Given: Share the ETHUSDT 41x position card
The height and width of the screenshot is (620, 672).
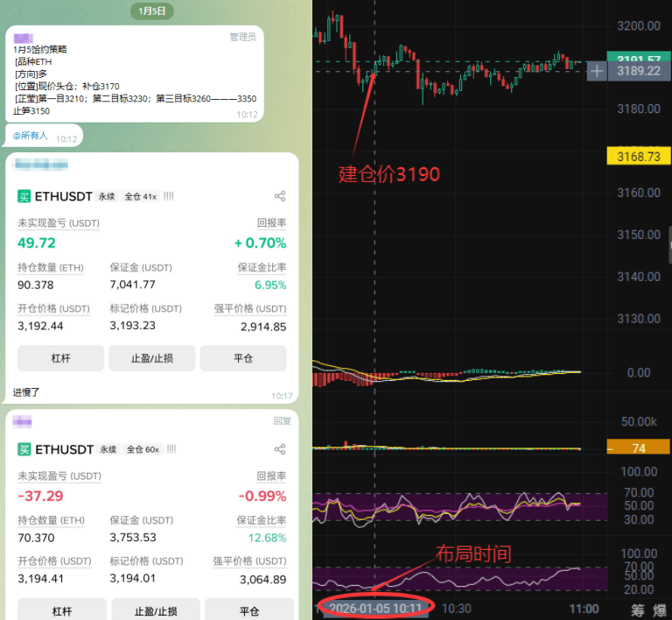Looking at the screenshot, I should (x=280, y=196).
